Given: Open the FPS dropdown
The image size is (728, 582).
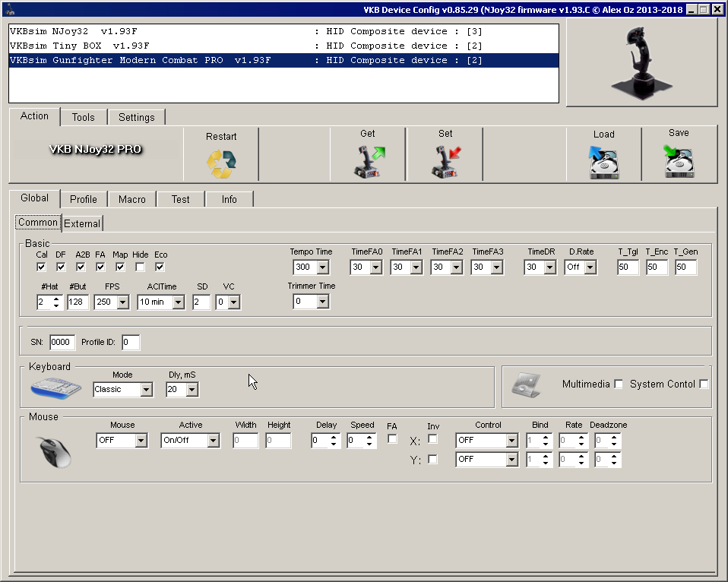Looking at the screenshot, I should pos(123,302).
